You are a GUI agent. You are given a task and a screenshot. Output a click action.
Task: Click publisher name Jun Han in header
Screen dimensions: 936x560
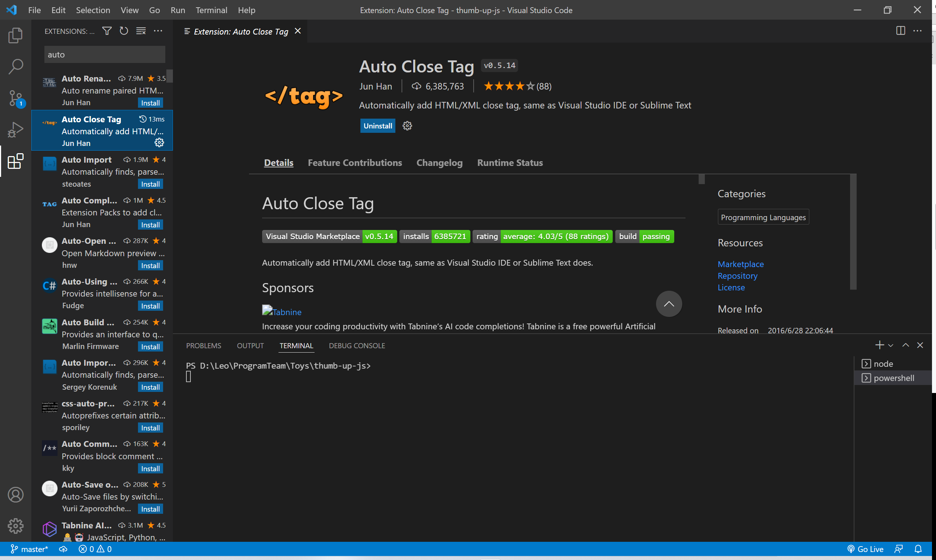tap(376, 86)
